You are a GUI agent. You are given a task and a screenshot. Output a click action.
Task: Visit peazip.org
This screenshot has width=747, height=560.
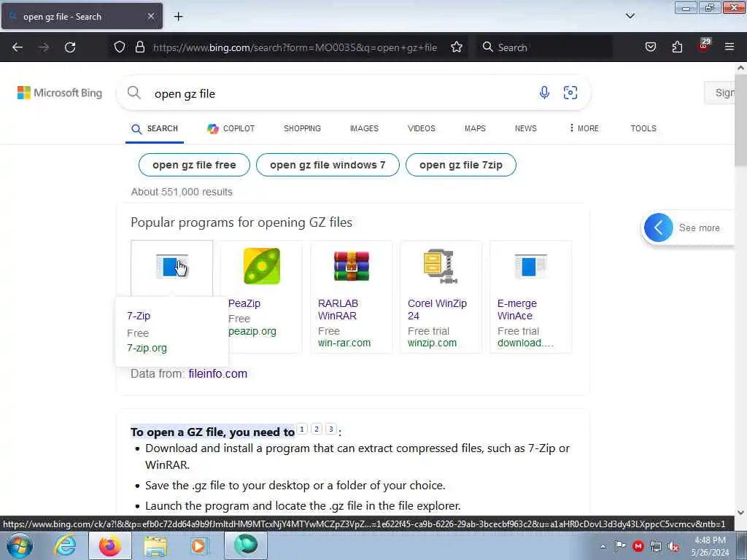(252, 332)
